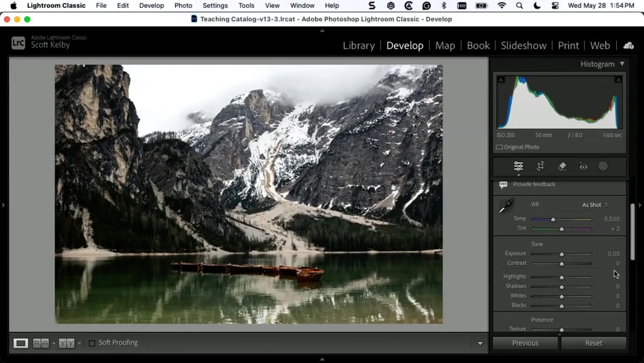Switch to Loupe view mode button

pyautogui.click(x=21, y=343)
